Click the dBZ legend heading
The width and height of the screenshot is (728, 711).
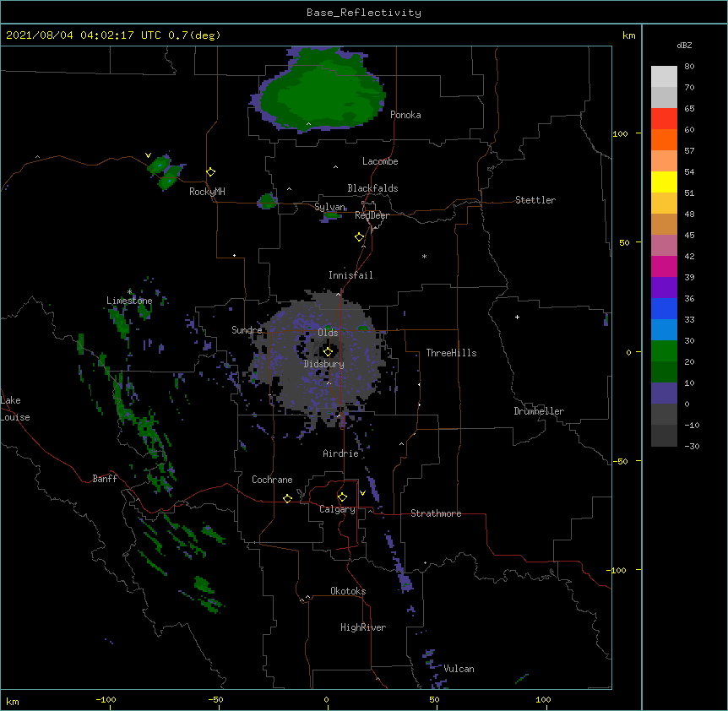pyautogui.click(x=684, y=45)
